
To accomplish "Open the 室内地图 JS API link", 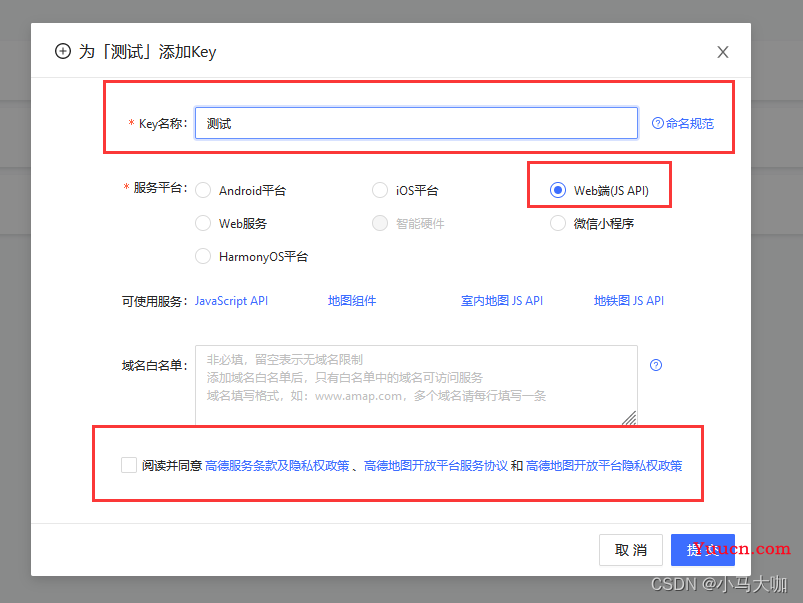I will pyautogui.click(x=502, y=301).
